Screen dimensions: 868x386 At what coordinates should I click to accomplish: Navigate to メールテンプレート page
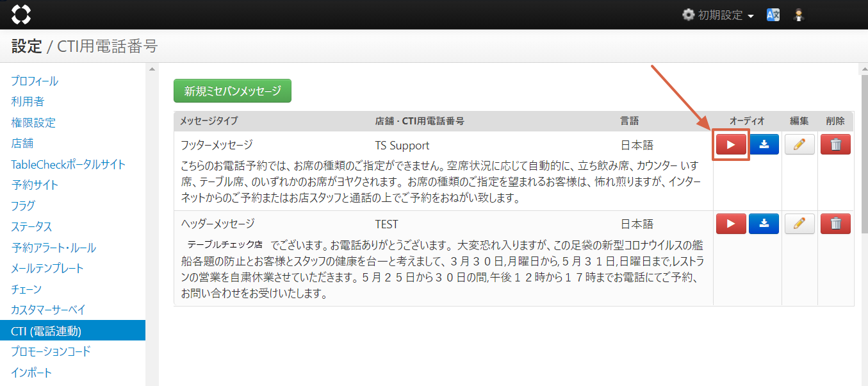pyautogui.click(x=47, y=268)
